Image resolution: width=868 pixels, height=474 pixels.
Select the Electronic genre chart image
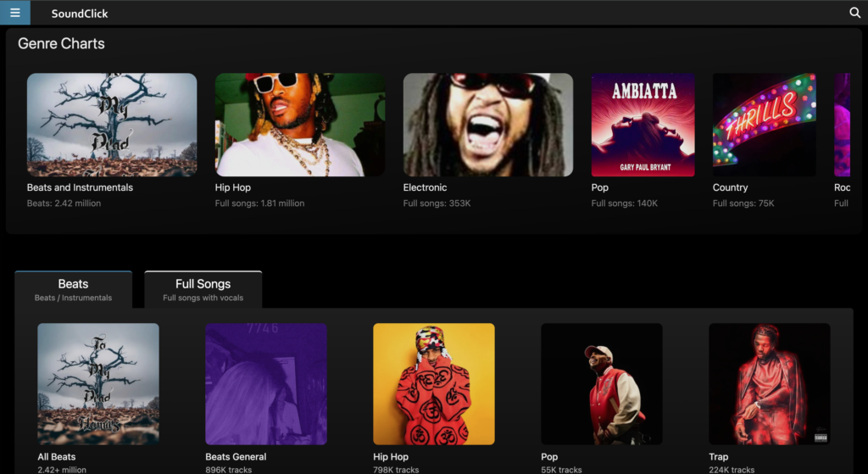point(488,125)
